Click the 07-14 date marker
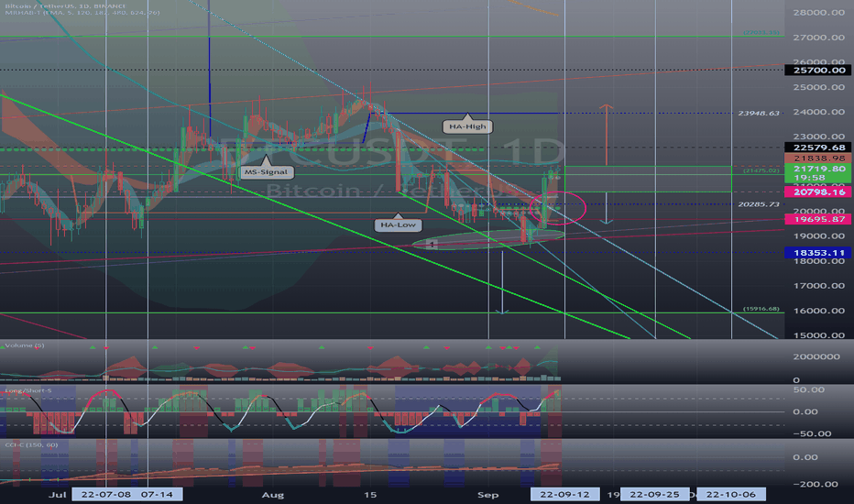This screenshot has height=504, width=854. point(157,495)
